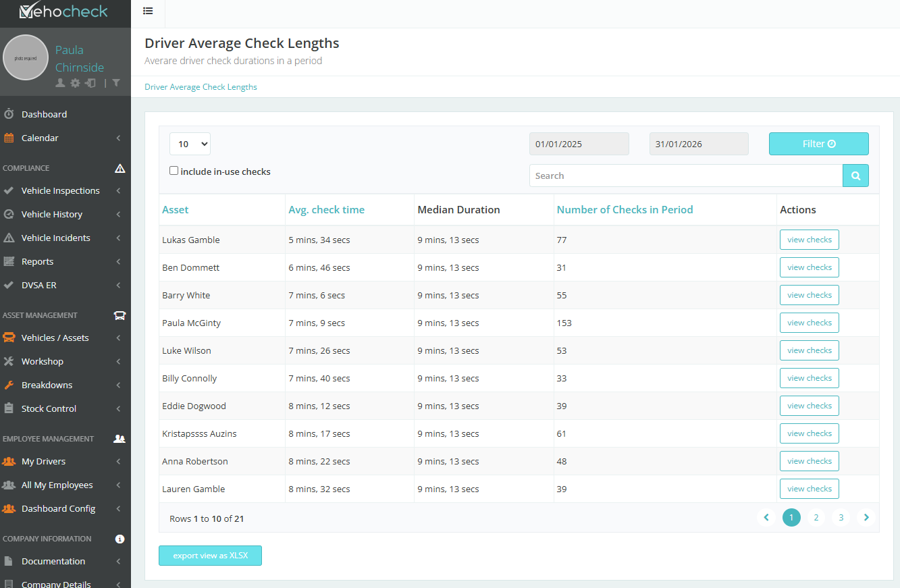
Task: Click the Vehicle History clock icon
Action: point(9,214)
